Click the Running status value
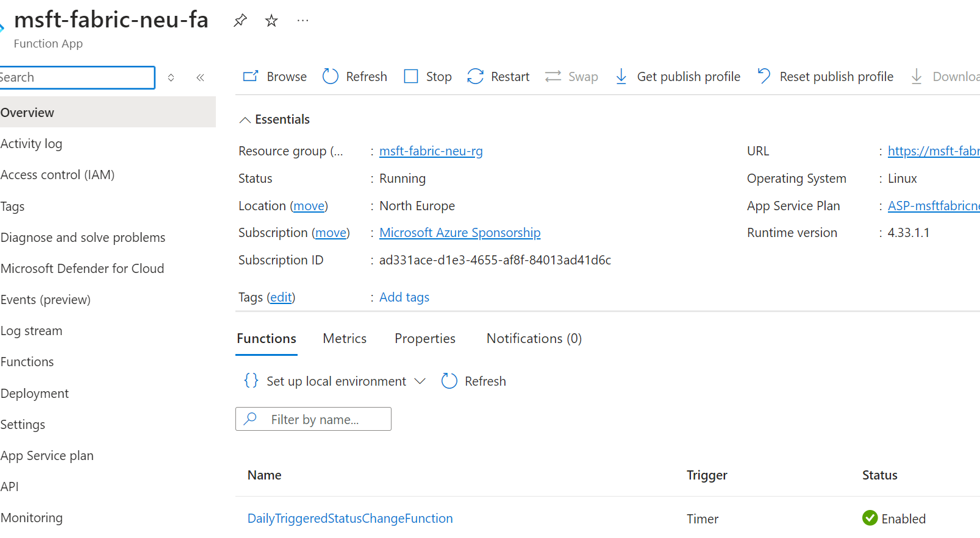 (x=402, y=179)
